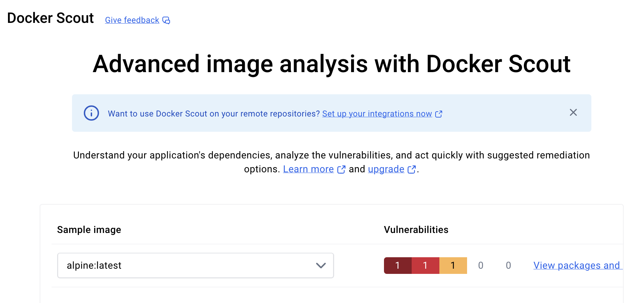Viewport: 644px width, 303px height.
Task: Click external link icon beside upgrade
Action: pyautogui.click(x=412, y=170)
